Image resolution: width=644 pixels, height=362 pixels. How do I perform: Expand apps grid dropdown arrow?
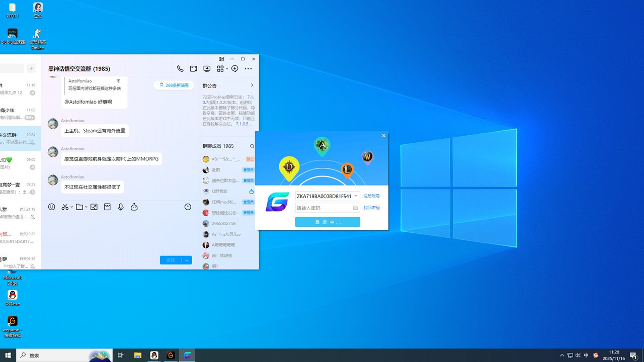[227, 69]
